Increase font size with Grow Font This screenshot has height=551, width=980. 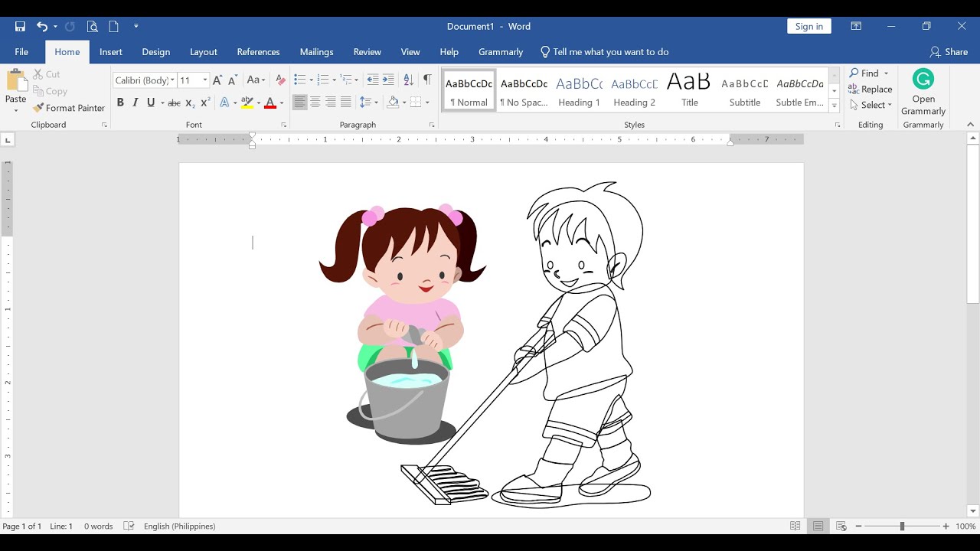217,80
